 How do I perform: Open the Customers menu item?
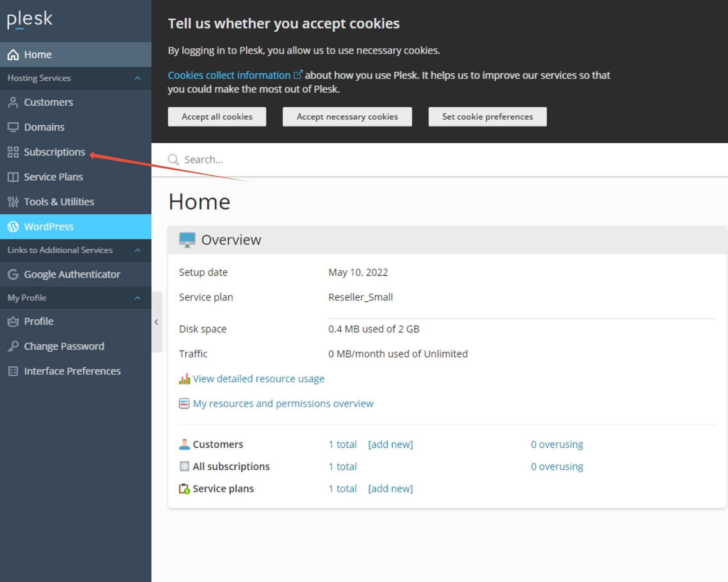point(76,102)
